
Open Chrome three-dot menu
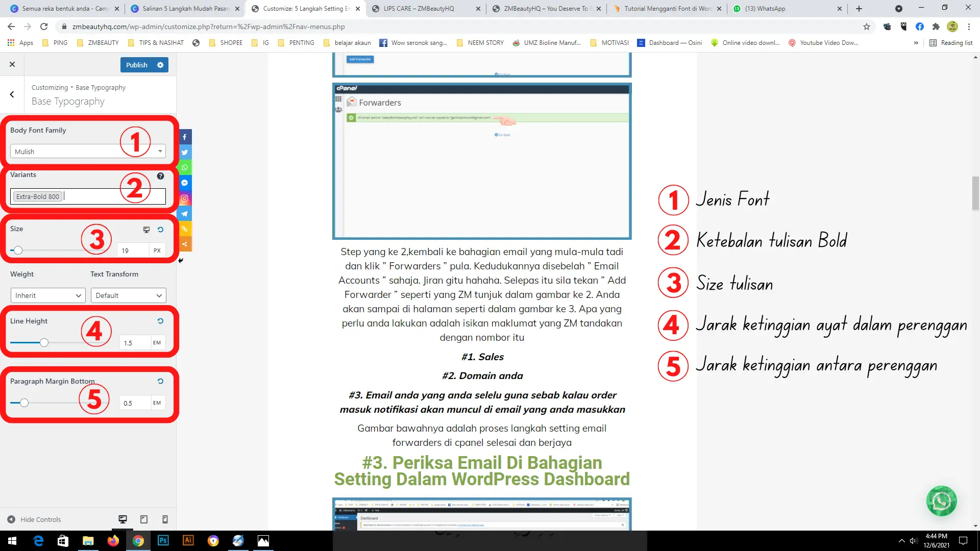point(969,27)
